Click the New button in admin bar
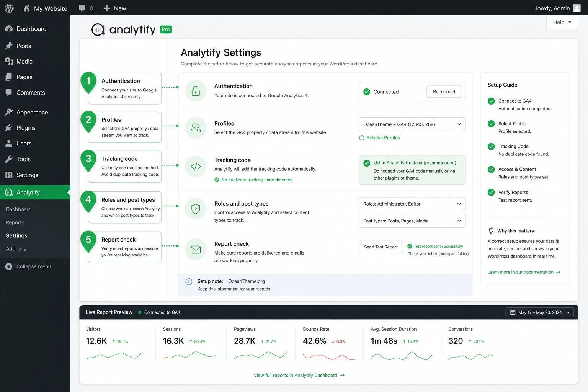This screenshot has width=588, height=392. (115, 8)
